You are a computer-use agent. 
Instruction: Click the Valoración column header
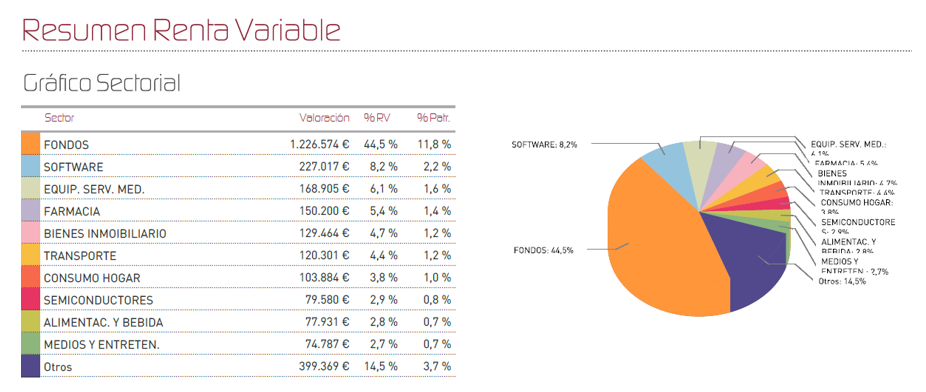click(324, 118)
